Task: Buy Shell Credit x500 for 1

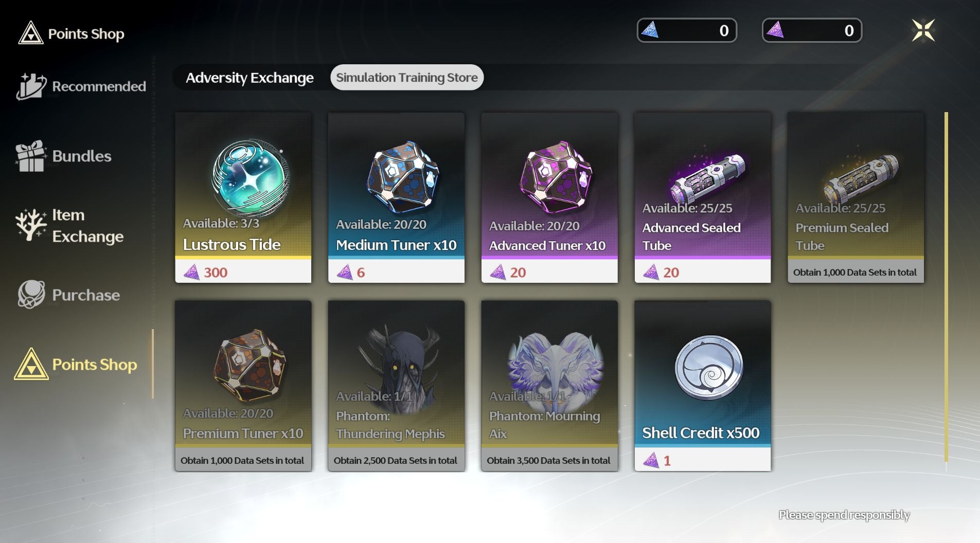Action: coord(703,386)
